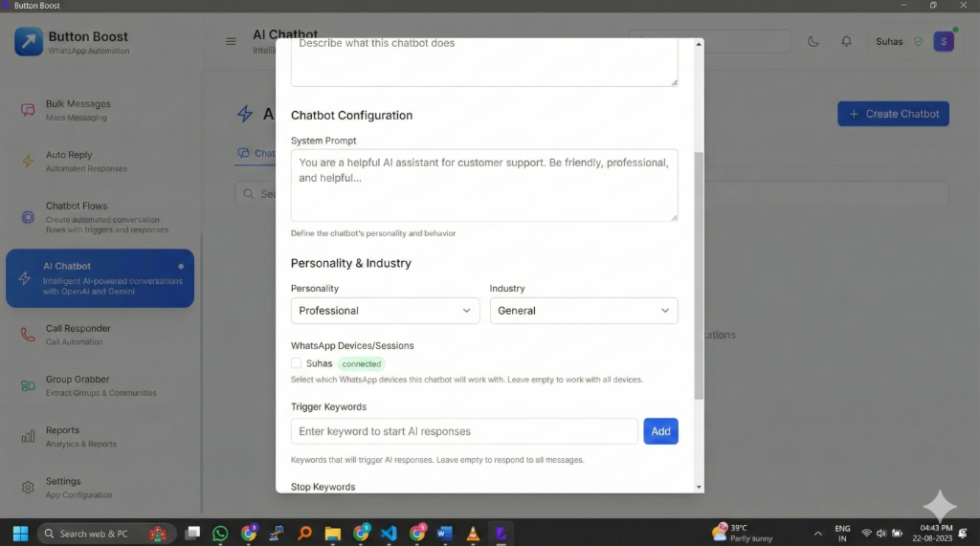Click the hamburger menu icon
This screenshot has height=546, width=980.
(231, 41)
